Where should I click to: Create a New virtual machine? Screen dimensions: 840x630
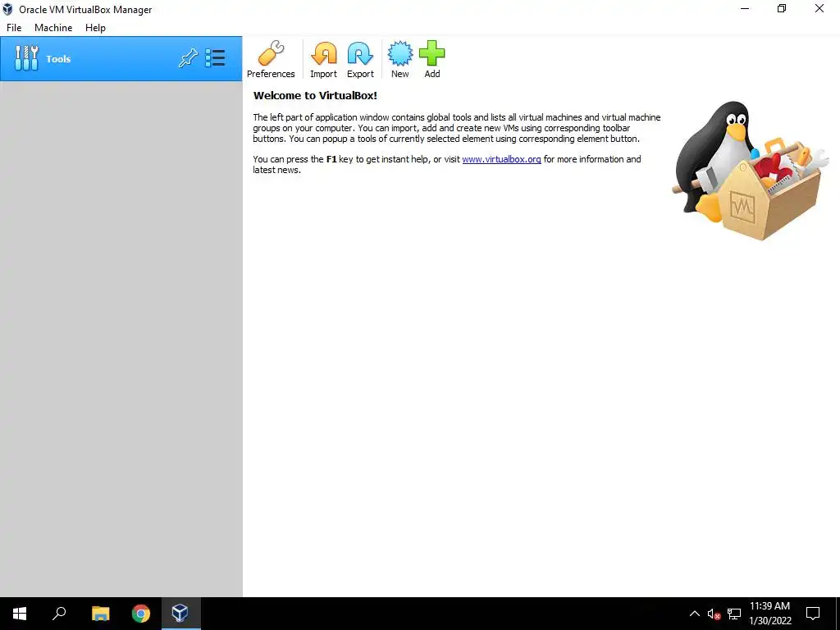click(399, 59)
